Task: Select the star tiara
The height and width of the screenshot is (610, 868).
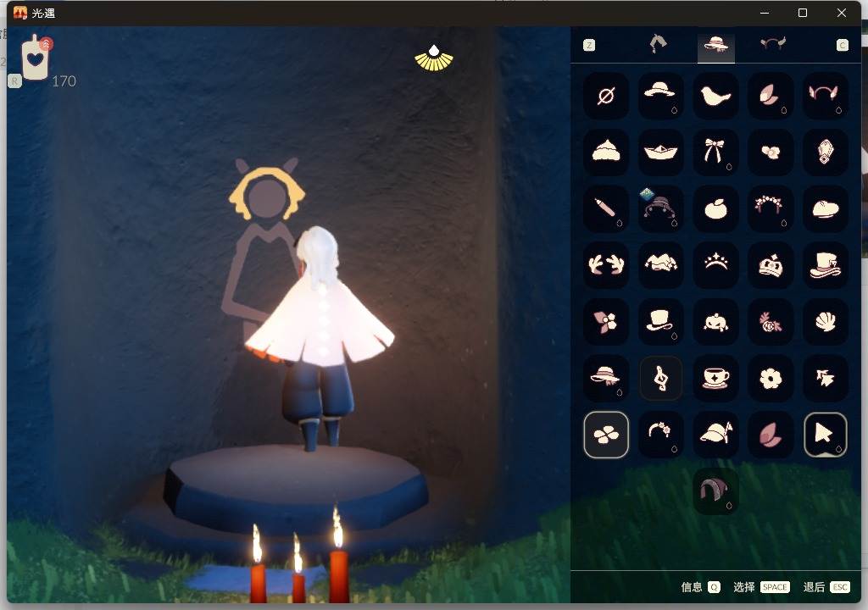Action: [x=715, y=265]
